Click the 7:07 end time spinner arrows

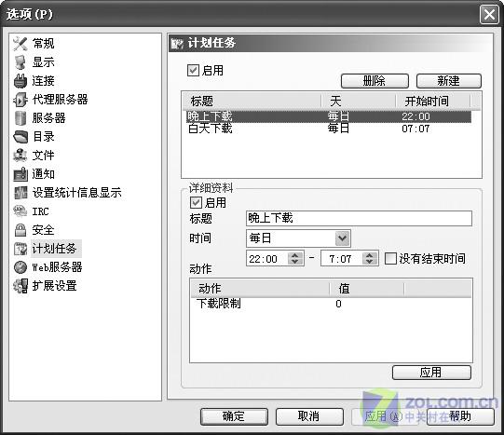pyautogui.click(x=370, y=258)
